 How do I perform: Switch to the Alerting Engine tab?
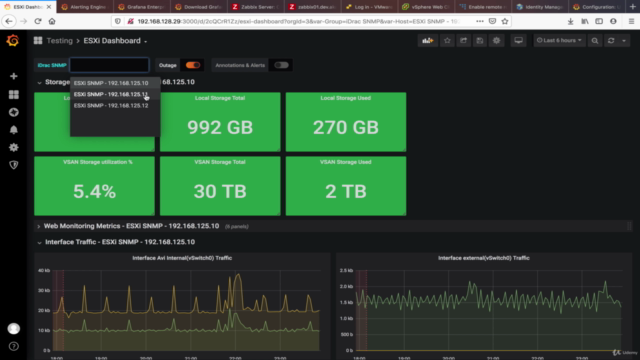coord(84,7)
